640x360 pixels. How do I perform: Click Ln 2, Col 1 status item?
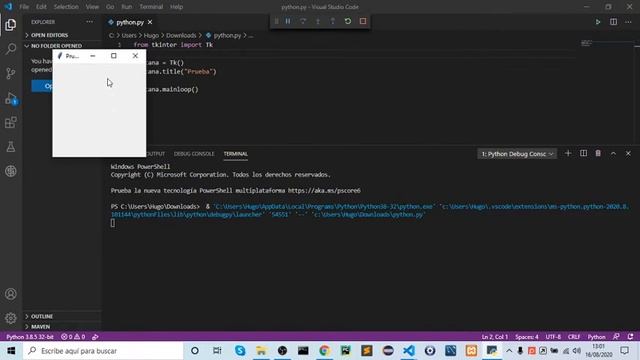tap(495, 337)
